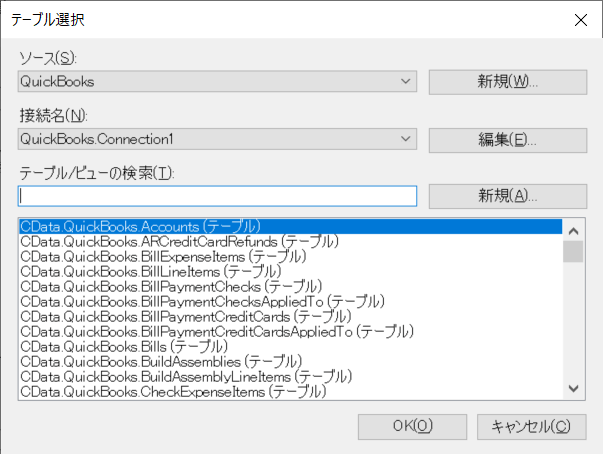Screen dimensions: 603x454
Task: Close the テーブル選択 dialog
Action: 581,20
